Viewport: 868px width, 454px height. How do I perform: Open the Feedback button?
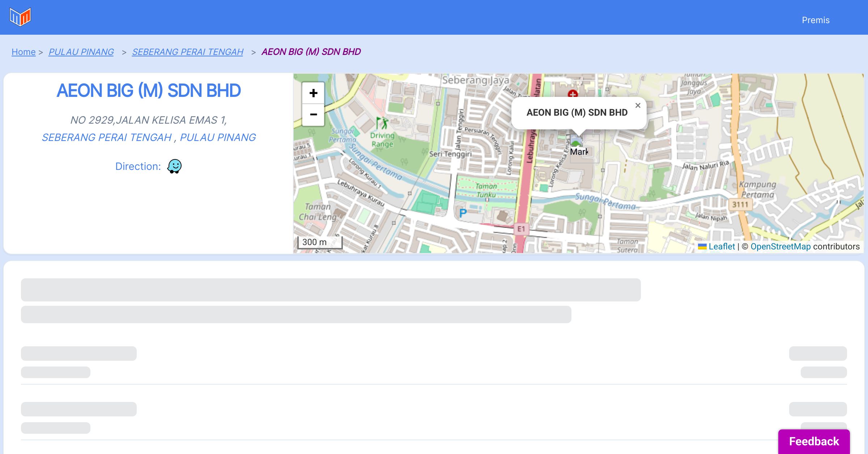pos(814,441)
